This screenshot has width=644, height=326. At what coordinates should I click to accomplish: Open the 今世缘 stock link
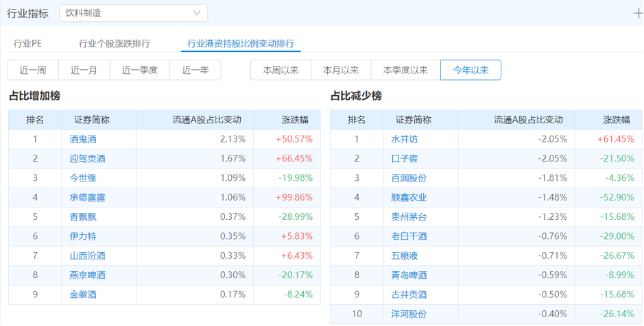tap(83, 178)
